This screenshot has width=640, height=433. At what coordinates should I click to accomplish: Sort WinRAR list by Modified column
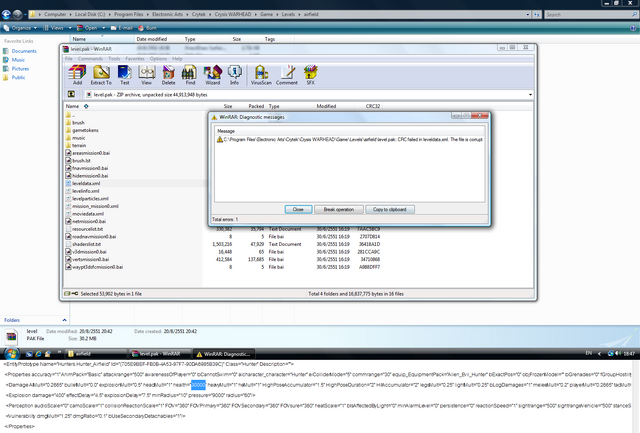326,106
